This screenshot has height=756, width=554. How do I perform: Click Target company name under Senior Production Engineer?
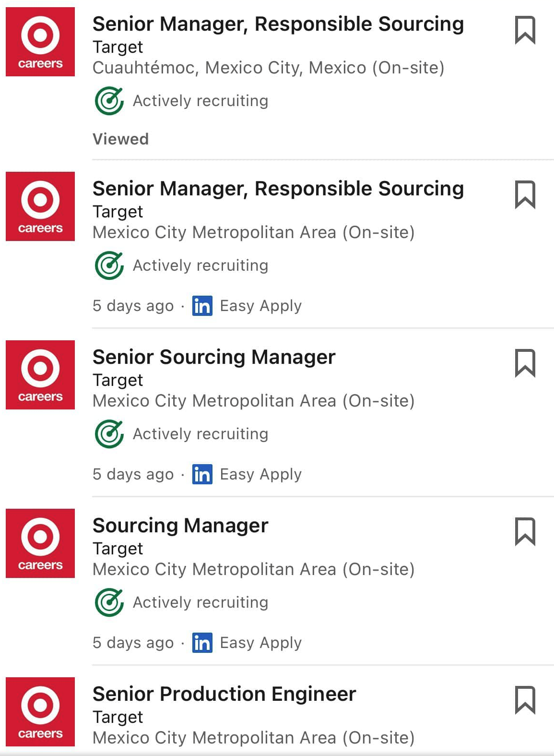[x=118, y=717]
